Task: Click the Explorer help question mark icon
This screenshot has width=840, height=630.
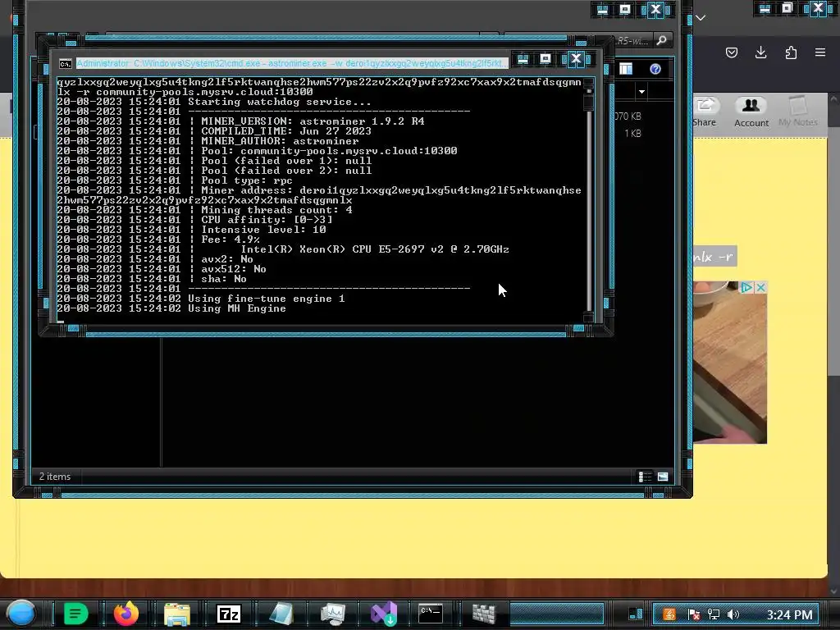Action: coord(655,69)
